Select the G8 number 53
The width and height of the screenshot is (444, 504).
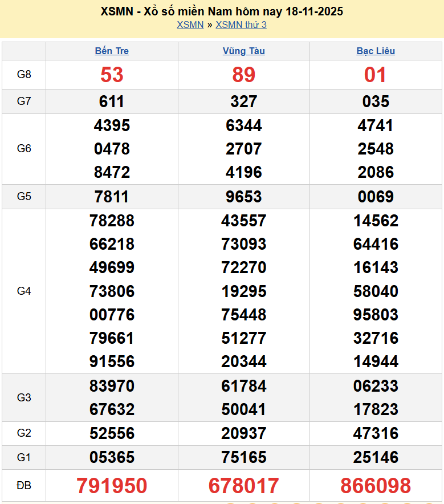[112, 75]
